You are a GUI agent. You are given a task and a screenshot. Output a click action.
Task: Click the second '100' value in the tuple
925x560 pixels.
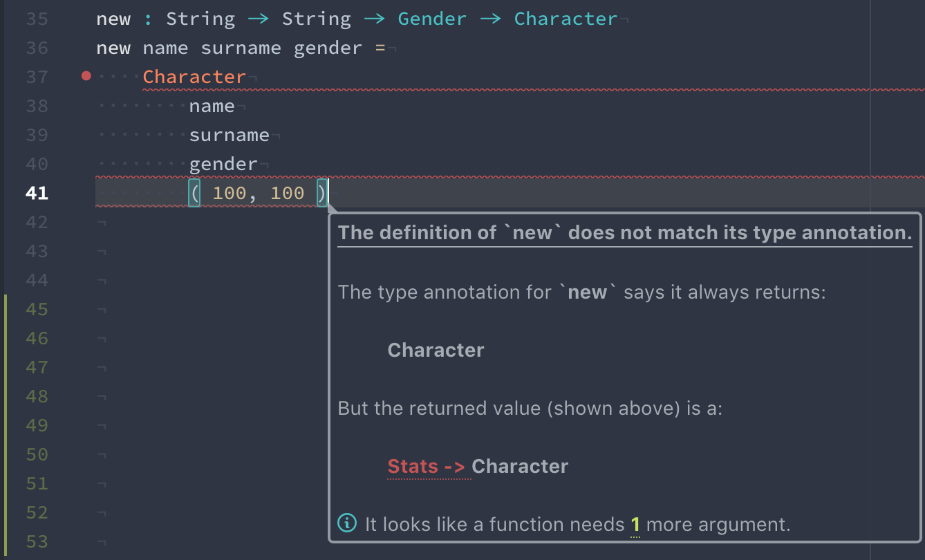pos(287,193)
